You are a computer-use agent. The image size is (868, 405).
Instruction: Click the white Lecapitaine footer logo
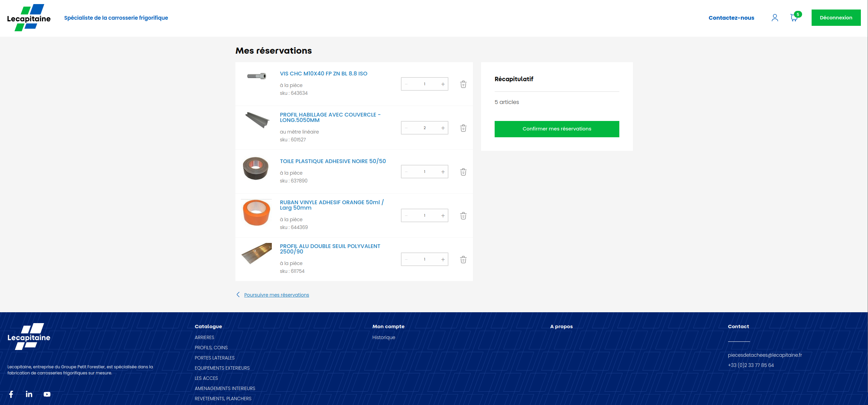click(x=29, y=336)
